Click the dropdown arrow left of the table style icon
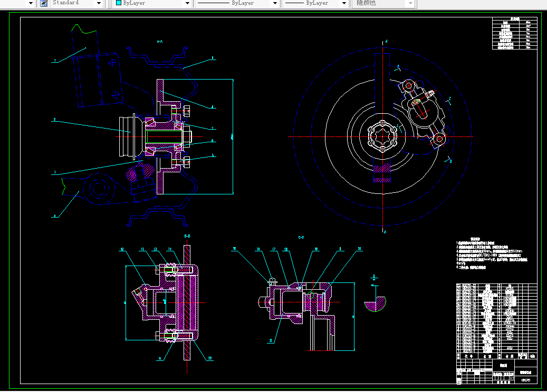The height and width of the screenshot is (392, 547). pyautogui.click(x=31, y=3)
